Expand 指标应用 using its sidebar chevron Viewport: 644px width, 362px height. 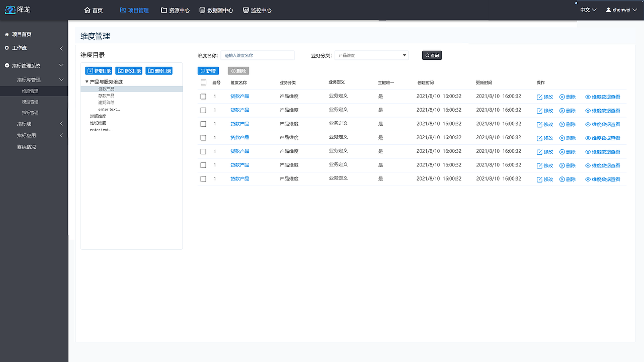pos(61,135)
